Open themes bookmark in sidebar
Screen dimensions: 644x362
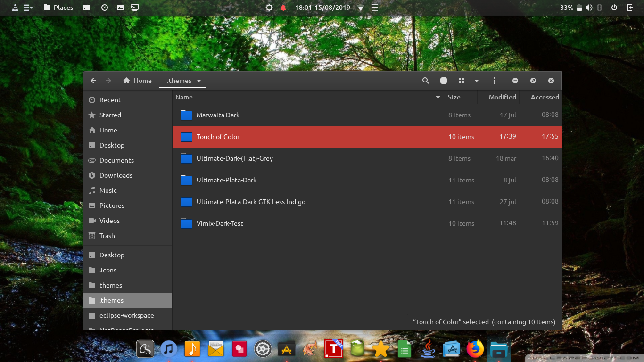[127, 285]
